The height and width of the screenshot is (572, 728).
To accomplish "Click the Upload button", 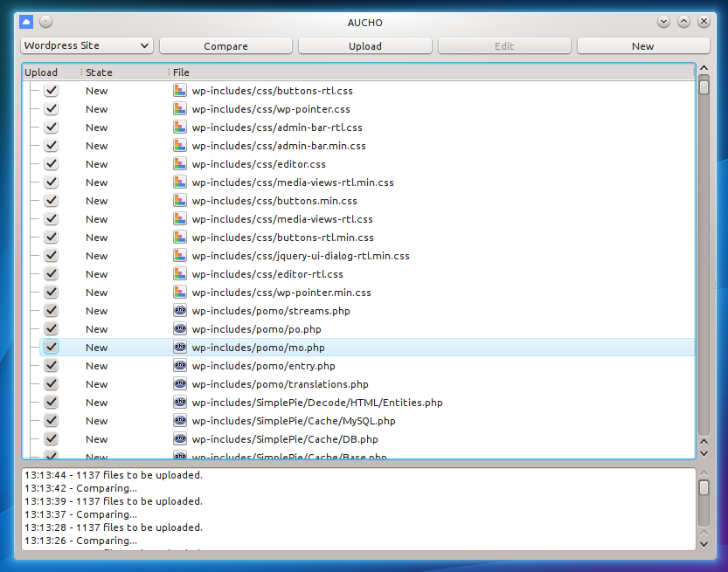I will pos(365,46).
